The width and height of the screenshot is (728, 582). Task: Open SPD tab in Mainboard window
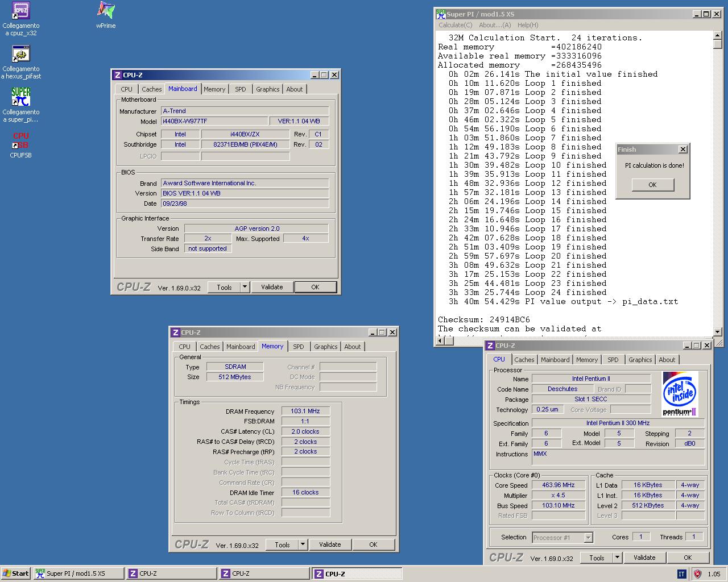pos(241,89)
